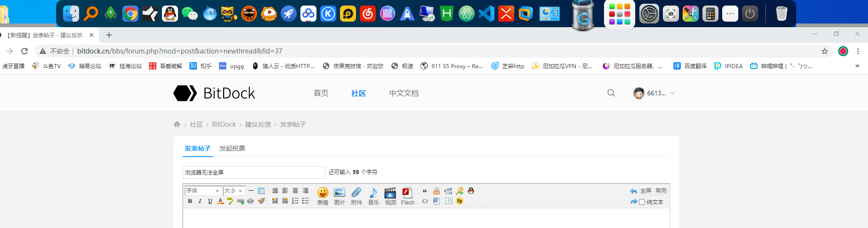Apply italic formatting in the editor
This screenshot has height=228, width=868.
coord(200,201)
